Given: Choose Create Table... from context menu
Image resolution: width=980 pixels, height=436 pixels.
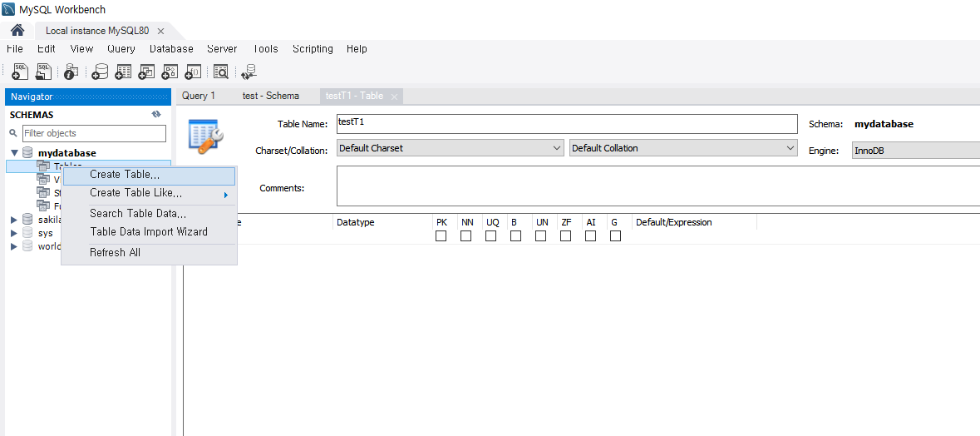Looking at the screenshot, I should click(x=150, y=176).
